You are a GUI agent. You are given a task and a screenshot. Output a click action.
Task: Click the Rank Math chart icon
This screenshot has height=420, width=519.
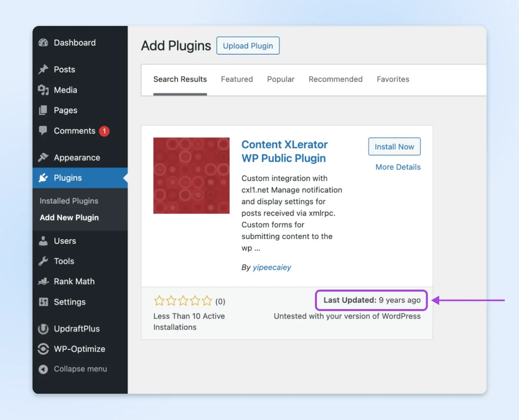[43, 282]
